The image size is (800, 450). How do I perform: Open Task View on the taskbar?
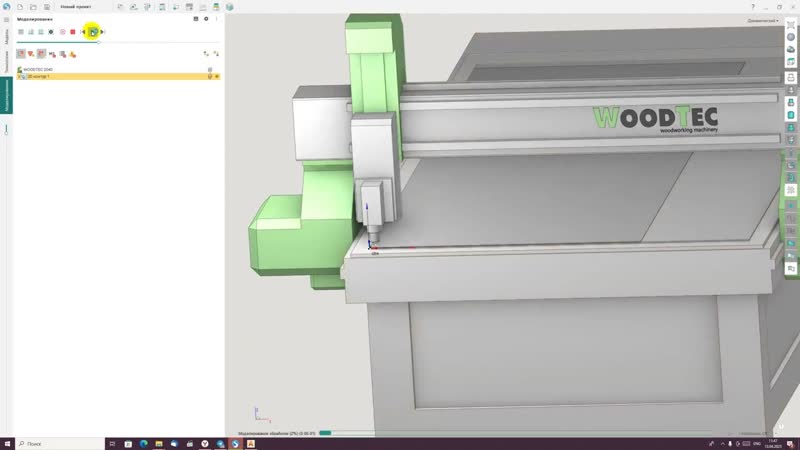[x=112, y=444]
